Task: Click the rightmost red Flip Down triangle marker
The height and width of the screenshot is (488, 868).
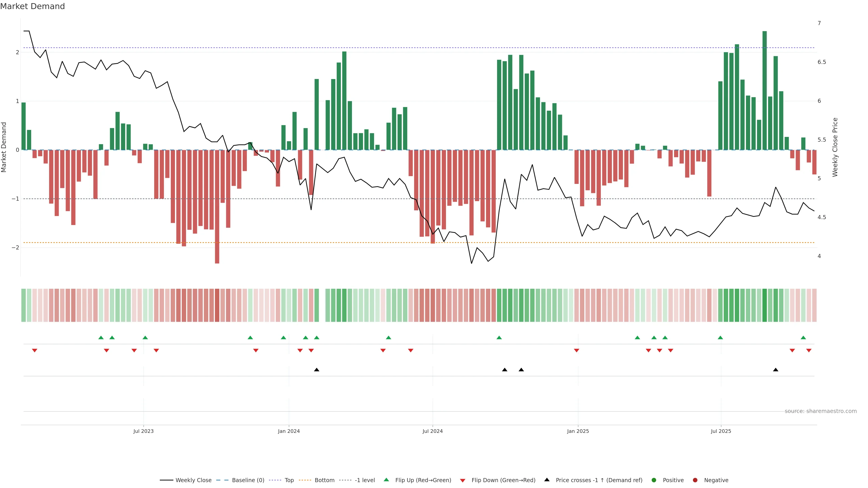Action: point(809,351)
